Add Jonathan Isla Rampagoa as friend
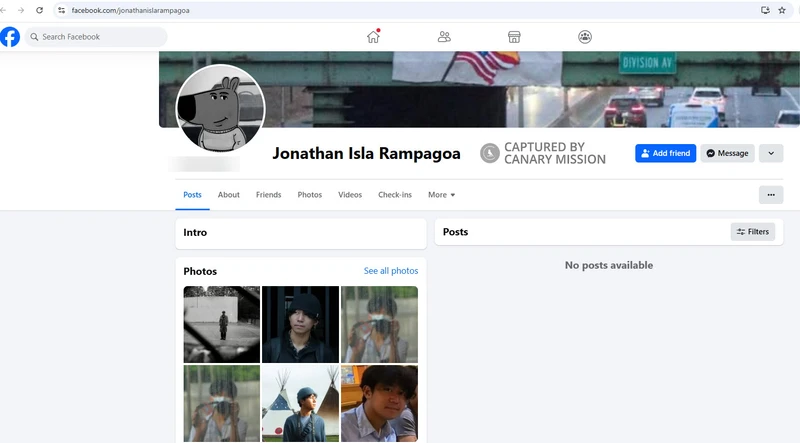 pyautogui.click(x=665, y=153)
